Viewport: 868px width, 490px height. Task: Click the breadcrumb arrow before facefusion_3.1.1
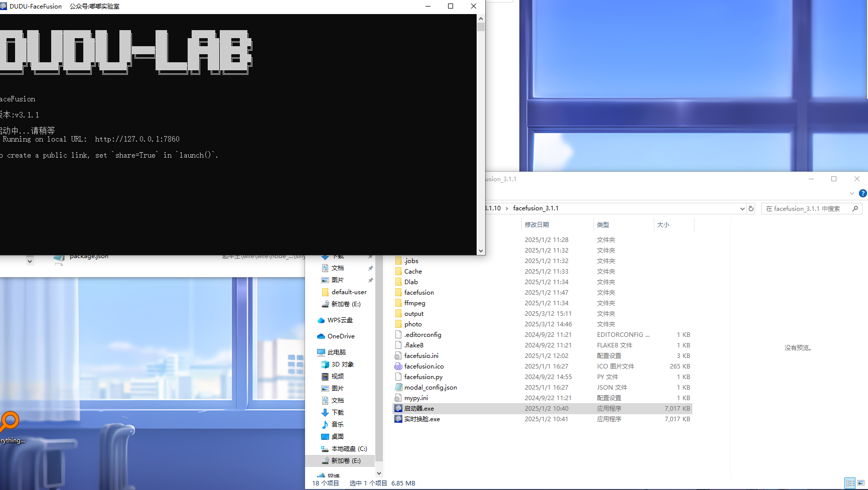507,208
